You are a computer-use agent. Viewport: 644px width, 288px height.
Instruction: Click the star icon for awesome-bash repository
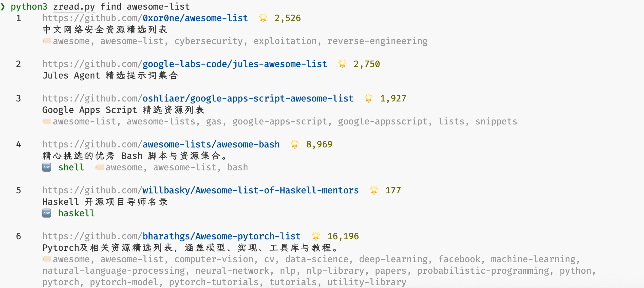[294, 144]
